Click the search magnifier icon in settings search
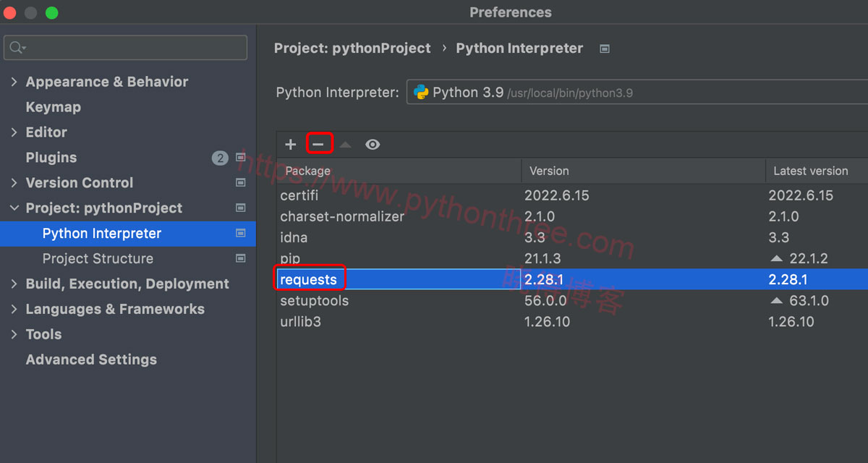 click(17, 48)
